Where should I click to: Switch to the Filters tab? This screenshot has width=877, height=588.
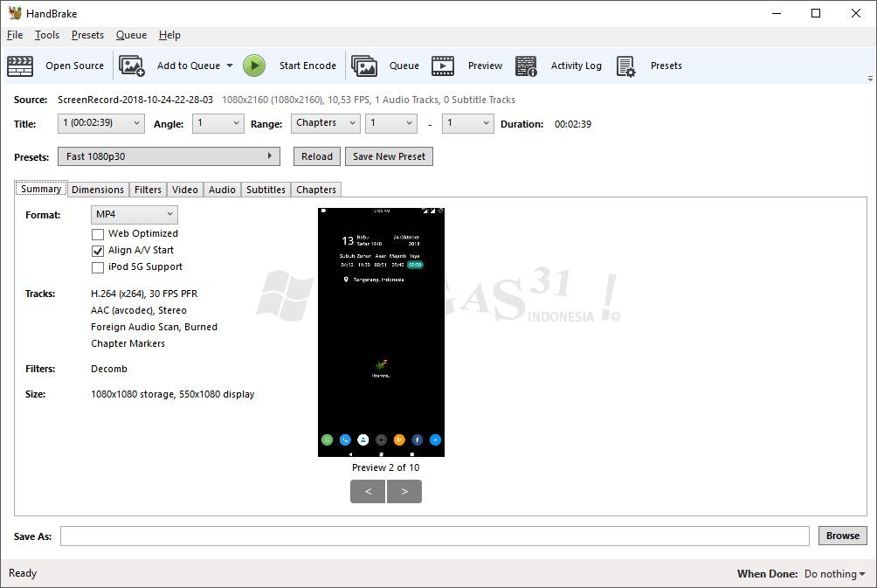[148, 190]
